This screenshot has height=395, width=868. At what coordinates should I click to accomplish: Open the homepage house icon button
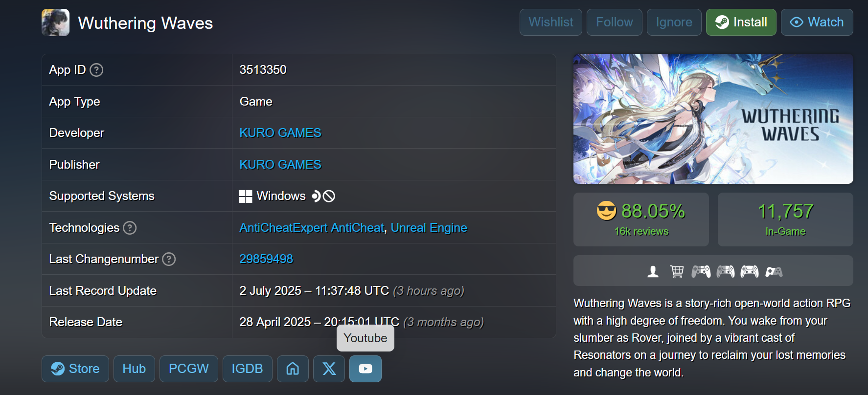coord(293,369)
